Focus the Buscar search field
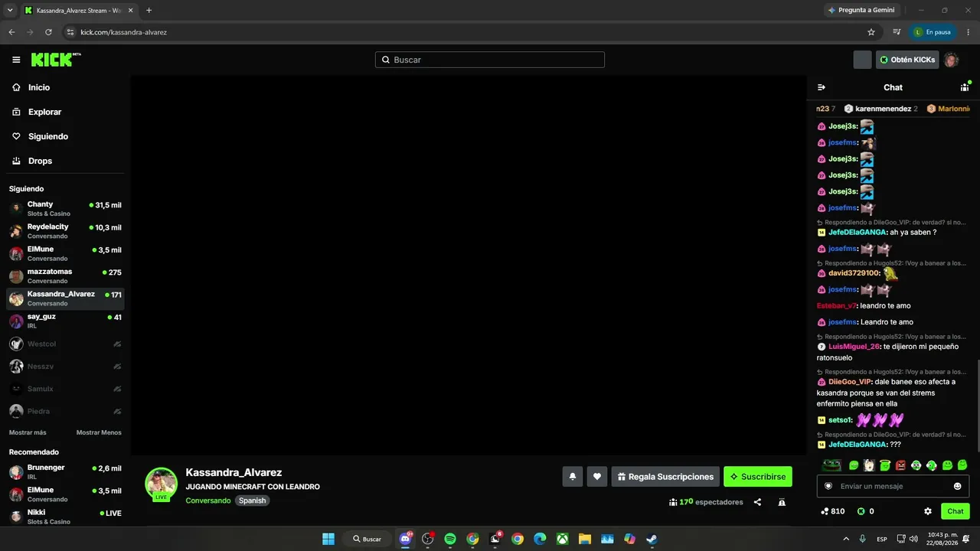This screenshot has height=551, width=980. click(490, 60)
